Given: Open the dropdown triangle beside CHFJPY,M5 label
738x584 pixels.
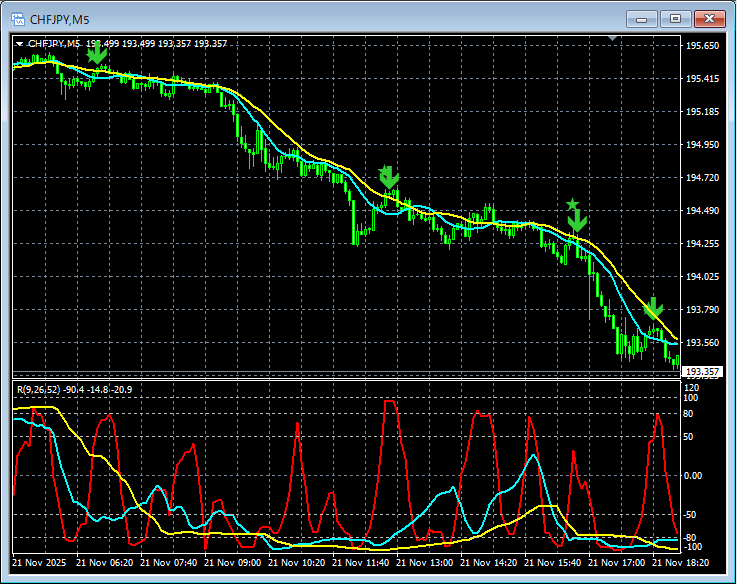Looking at the screenshot, I should click(19, 44).
